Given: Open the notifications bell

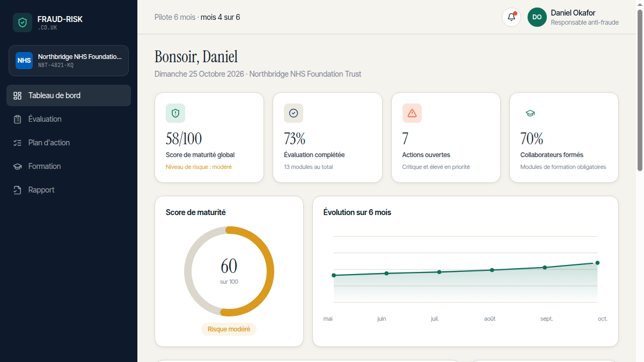Looking at the screenshot, I should click(511, 17).
